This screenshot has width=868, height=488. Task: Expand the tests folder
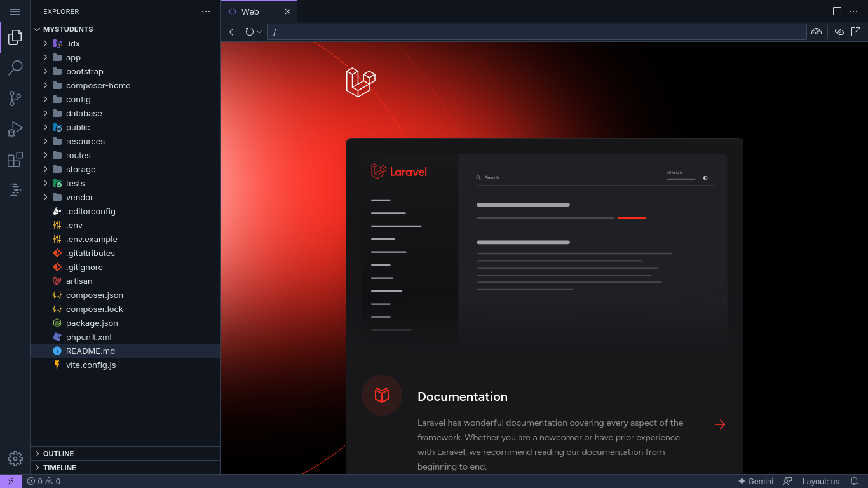(126, 183)
